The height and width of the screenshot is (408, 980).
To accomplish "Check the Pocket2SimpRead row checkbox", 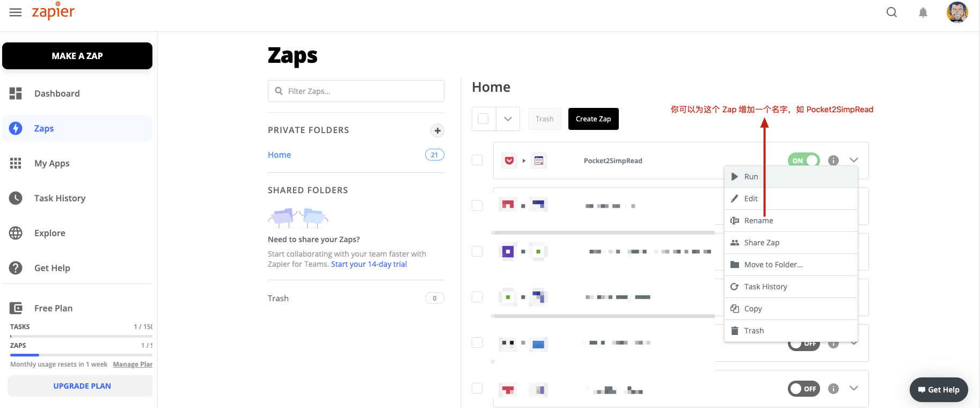I will [477, 160].
